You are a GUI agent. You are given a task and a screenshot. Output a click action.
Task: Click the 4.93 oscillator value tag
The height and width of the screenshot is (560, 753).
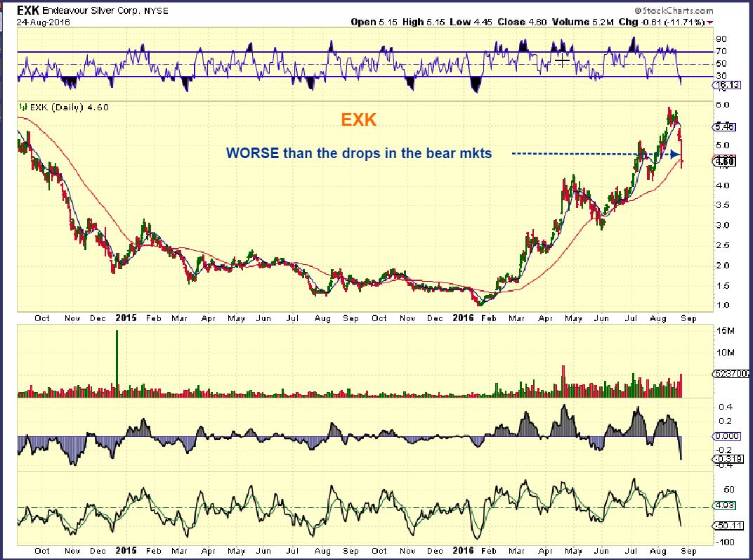[x=724, y=506]
